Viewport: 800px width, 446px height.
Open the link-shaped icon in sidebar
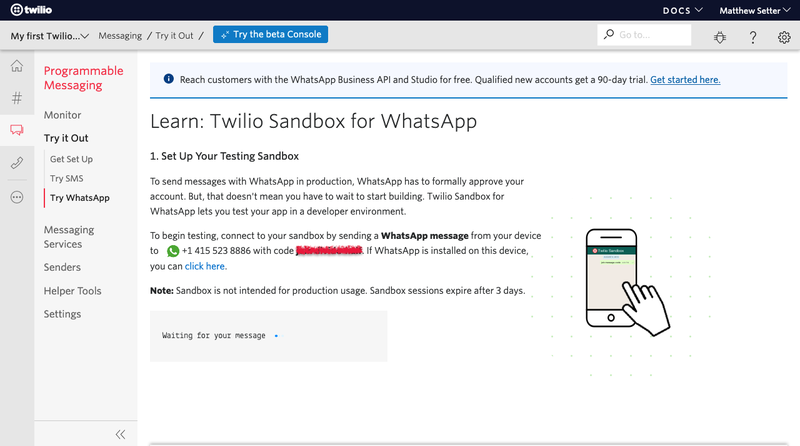[17, 163]
